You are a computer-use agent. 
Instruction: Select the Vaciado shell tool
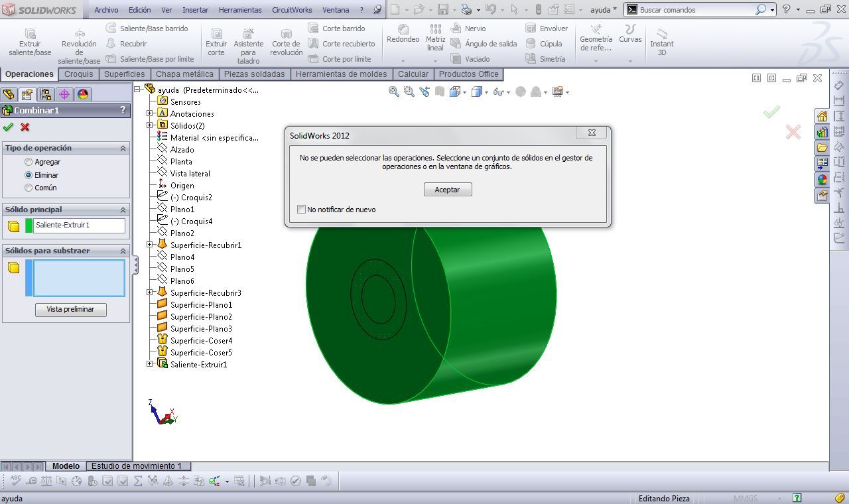[x=470, y=59]
